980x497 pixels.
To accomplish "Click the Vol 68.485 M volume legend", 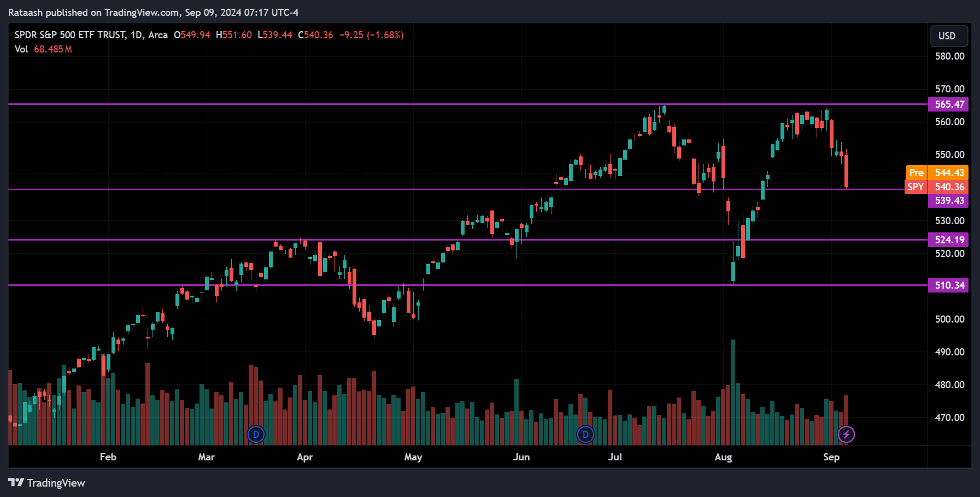I will (x=43, y=49).
